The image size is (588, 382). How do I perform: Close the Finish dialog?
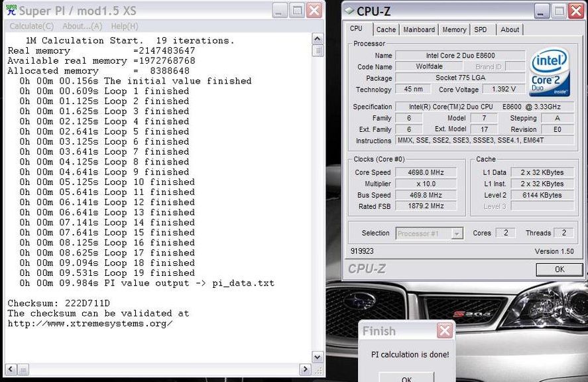pos(445,330)
